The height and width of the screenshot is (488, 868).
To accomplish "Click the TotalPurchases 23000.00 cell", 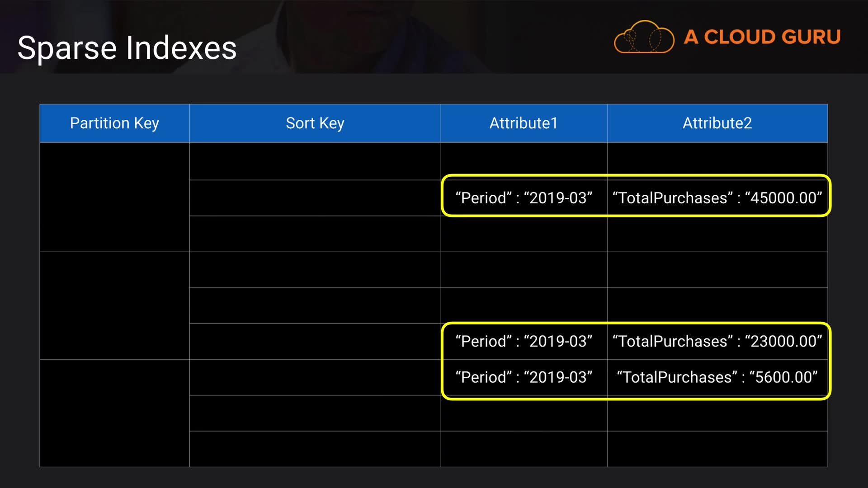I will pyautogui.click(x=717, y=341).
